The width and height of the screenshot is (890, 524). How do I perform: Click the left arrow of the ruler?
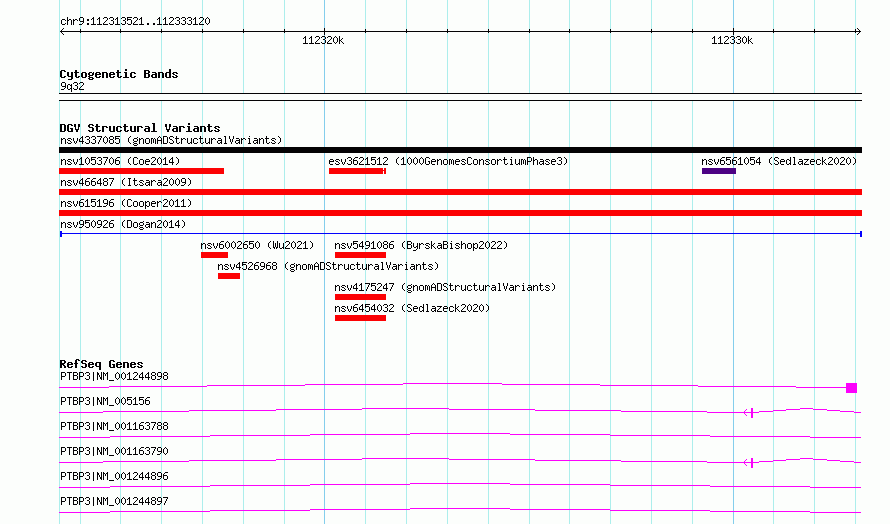(x=63, y=32)
